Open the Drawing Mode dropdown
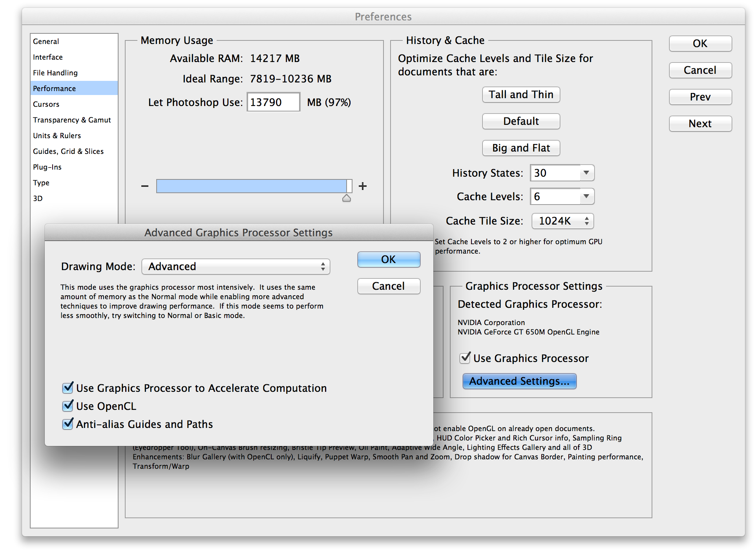The width and height of the screenshot is (756, 552). (236, 267)
